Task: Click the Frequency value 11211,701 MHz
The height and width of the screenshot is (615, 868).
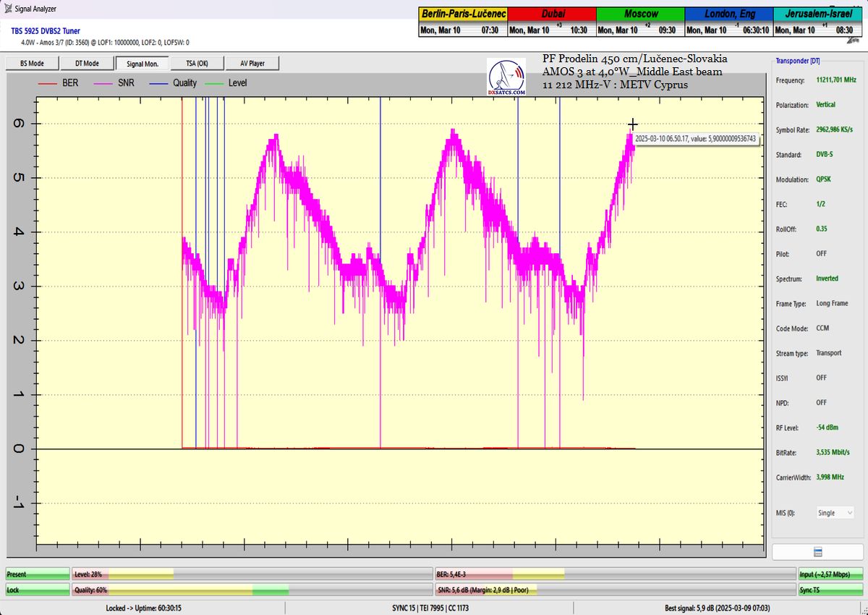Action: (x=835, y=80)
